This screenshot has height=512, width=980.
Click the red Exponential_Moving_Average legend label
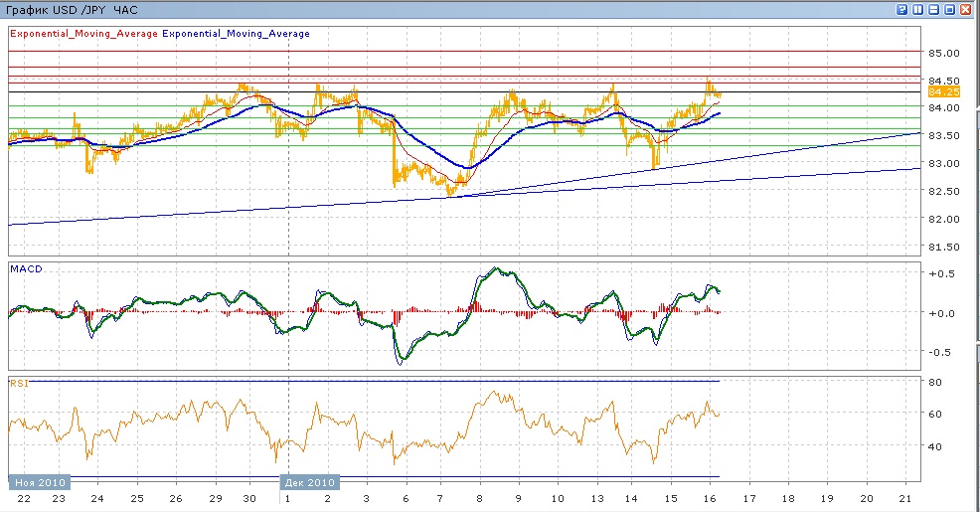click(x=83, y=34)
